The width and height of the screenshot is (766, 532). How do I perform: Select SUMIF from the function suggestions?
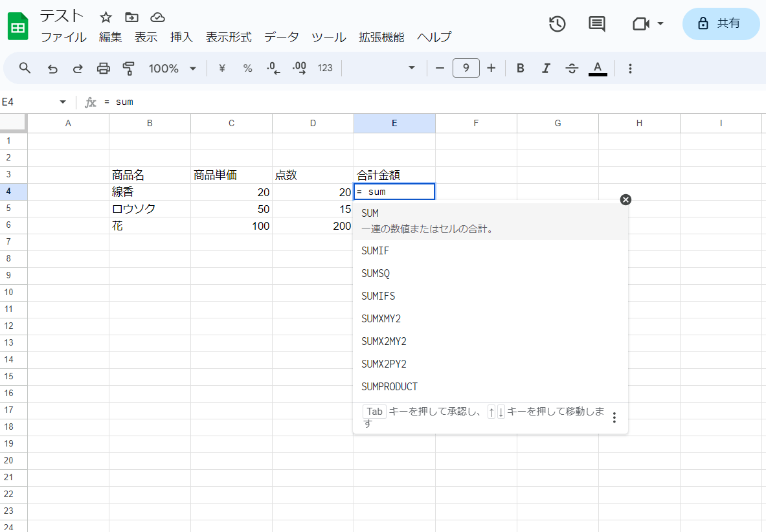[376, 251]
